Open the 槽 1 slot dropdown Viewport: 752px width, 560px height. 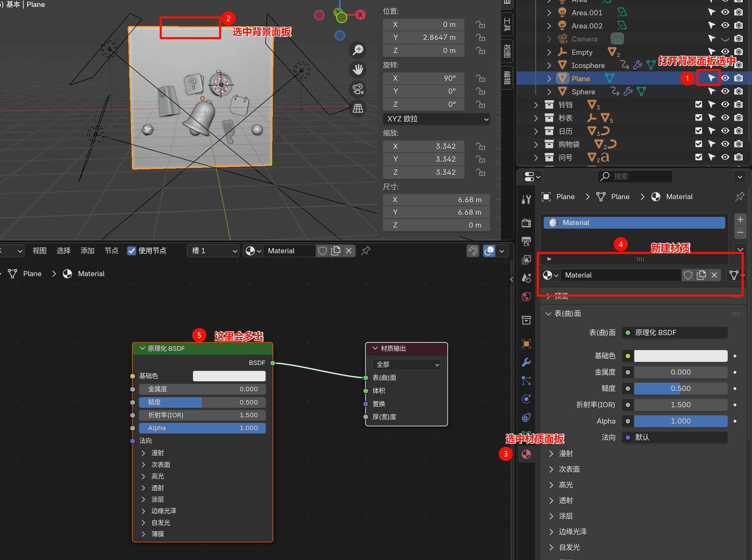tap(214, 251)
